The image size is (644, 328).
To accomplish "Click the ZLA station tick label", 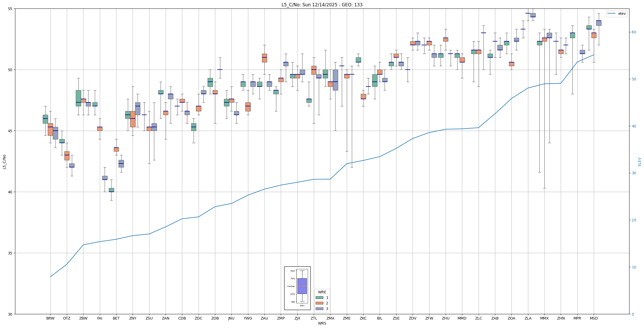I will (x=528, y=318).
